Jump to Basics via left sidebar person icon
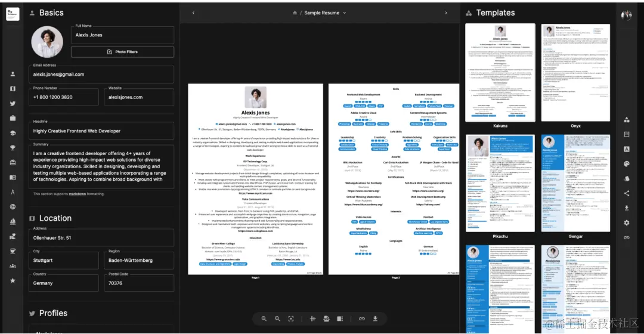The image size is (644, 334). (13, 74)
